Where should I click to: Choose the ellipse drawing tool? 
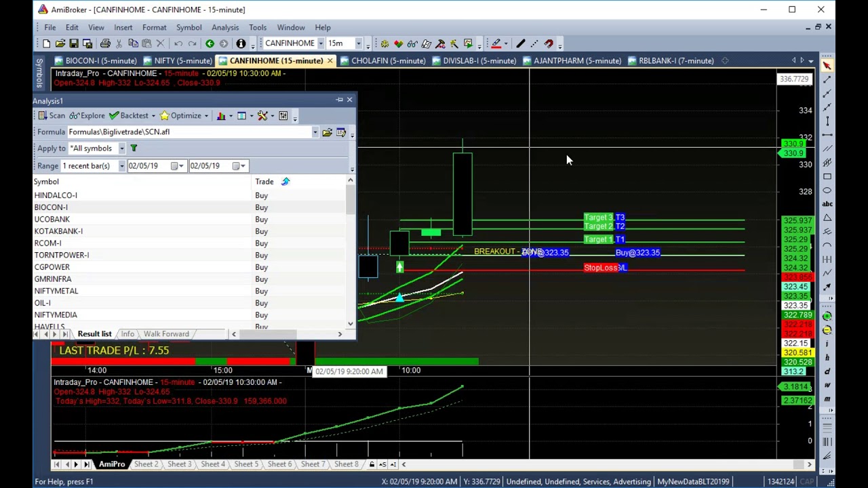click(x=827, y=190)
